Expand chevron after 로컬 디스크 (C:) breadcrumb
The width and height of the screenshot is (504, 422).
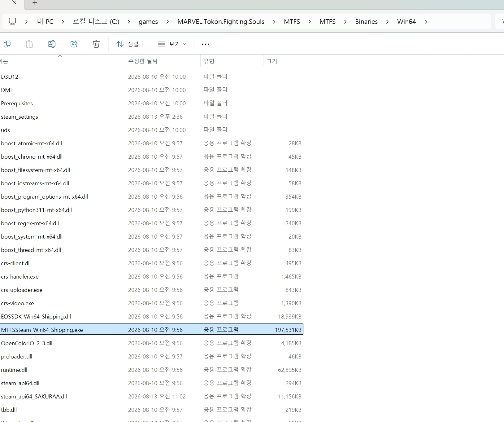pos(129,22)
